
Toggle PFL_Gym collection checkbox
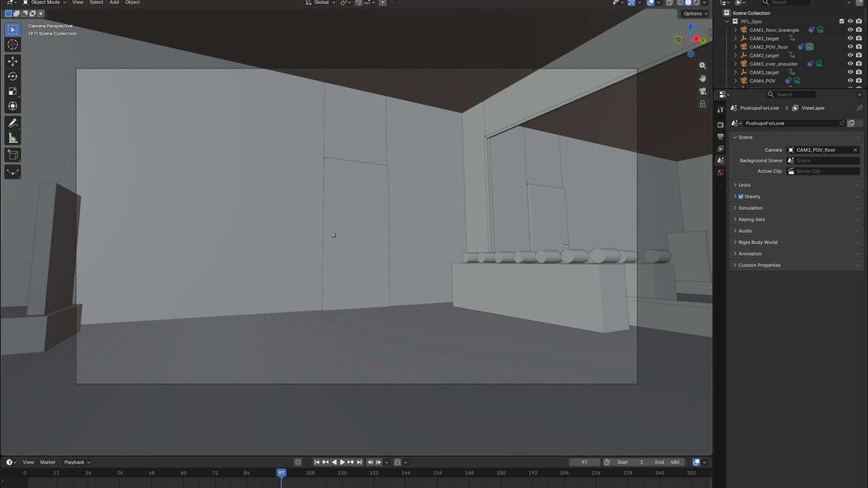[842, 22]
